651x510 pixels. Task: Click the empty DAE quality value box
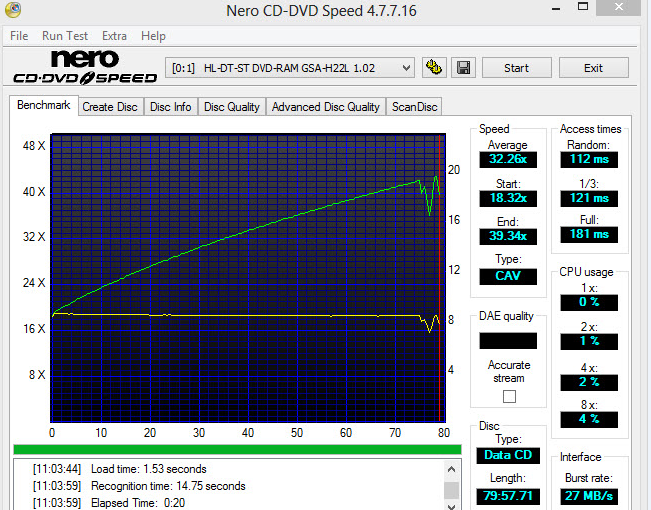(508, 341)
